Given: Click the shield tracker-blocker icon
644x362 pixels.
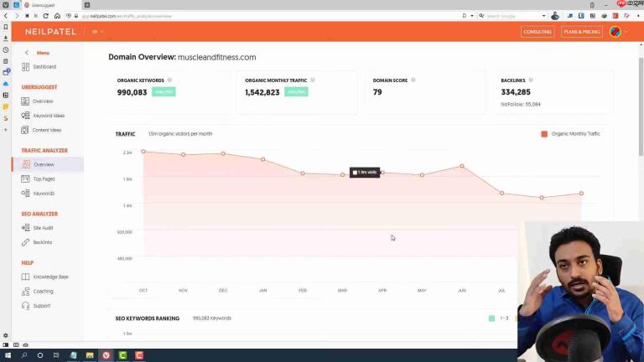Looking at the screenshot, I should [69, 16].
